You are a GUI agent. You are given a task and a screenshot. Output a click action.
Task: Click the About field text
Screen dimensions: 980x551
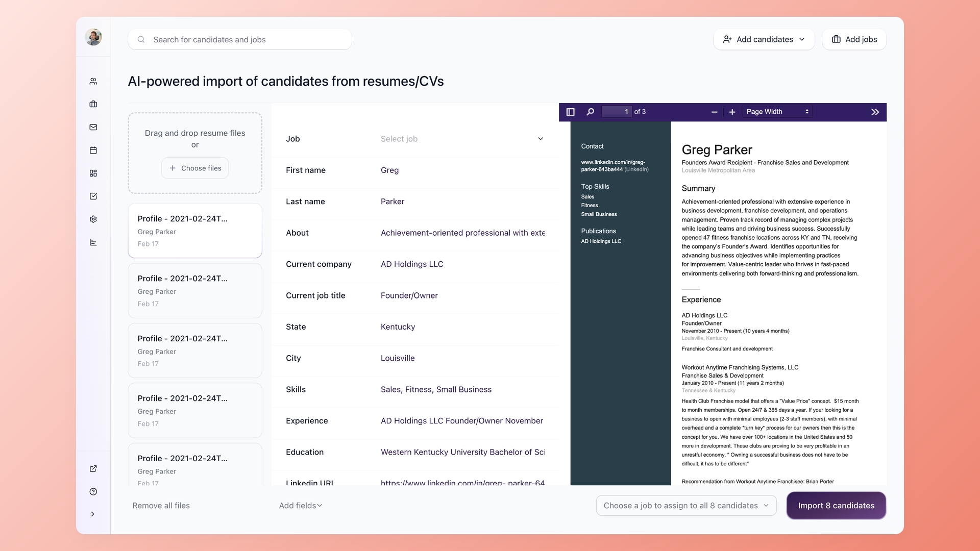[x=462, y=233]
